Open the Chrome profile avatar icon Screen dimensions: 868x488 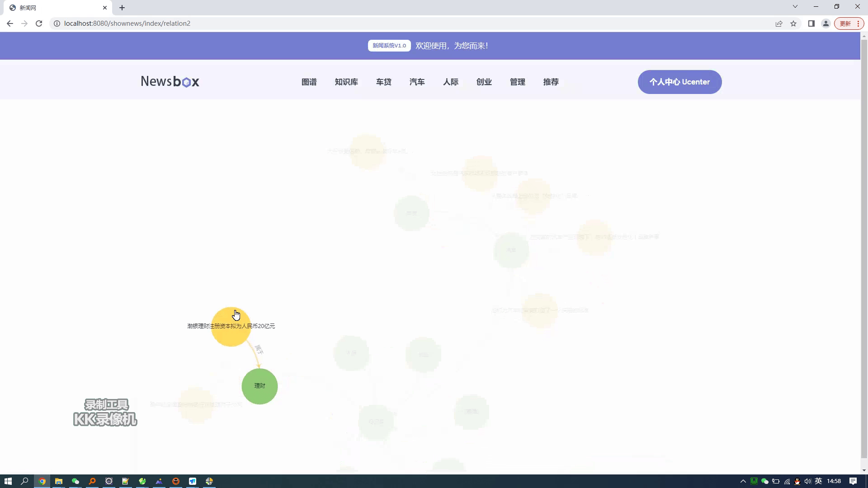(826, 23)
